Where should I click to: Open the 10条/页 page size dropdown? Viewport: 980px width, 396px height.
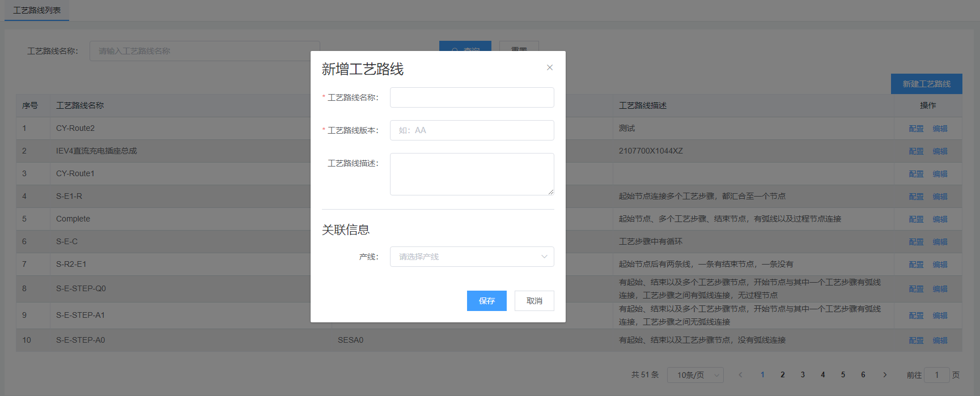tap(695, 375)
